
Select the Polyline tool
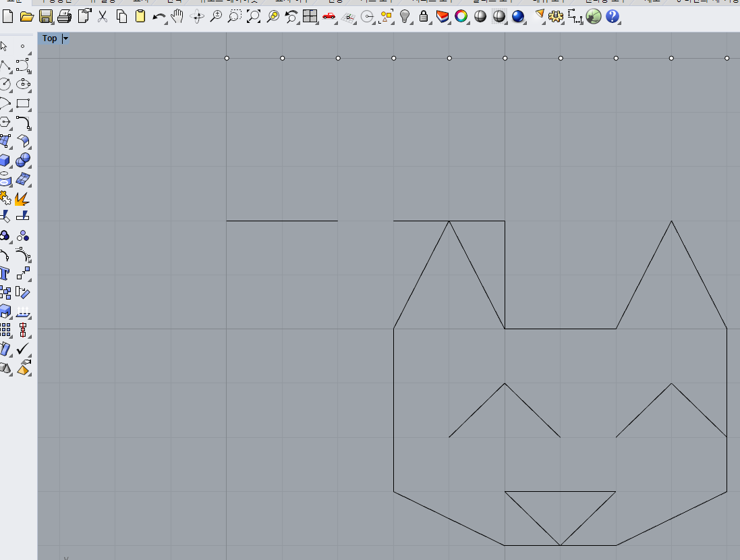point(5,65)
